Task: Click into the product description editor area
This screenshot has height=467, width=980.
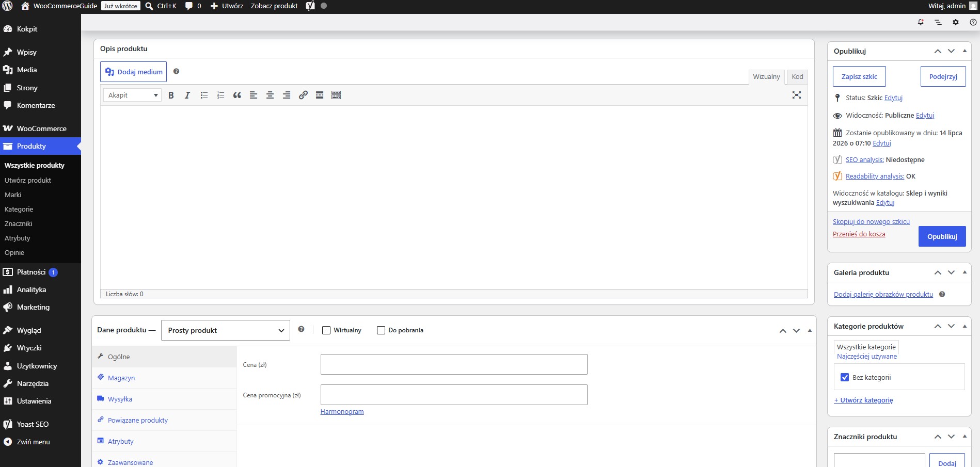Action: click(x=454, y=197)
